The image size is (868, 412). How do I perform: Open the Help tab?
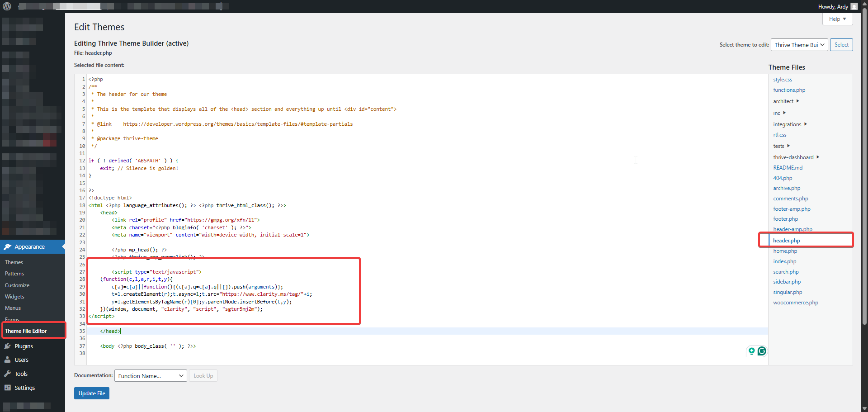[837, 19]
